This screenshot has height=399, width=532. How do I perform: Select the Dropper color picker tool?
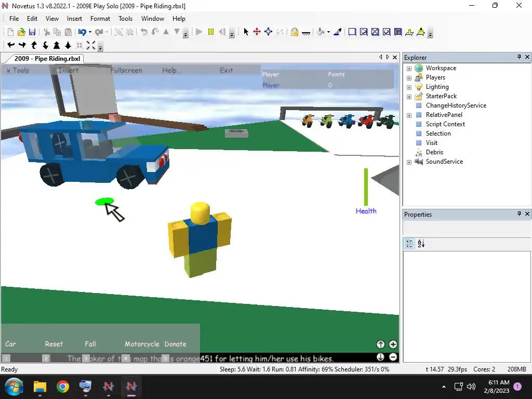coord(337,32)
